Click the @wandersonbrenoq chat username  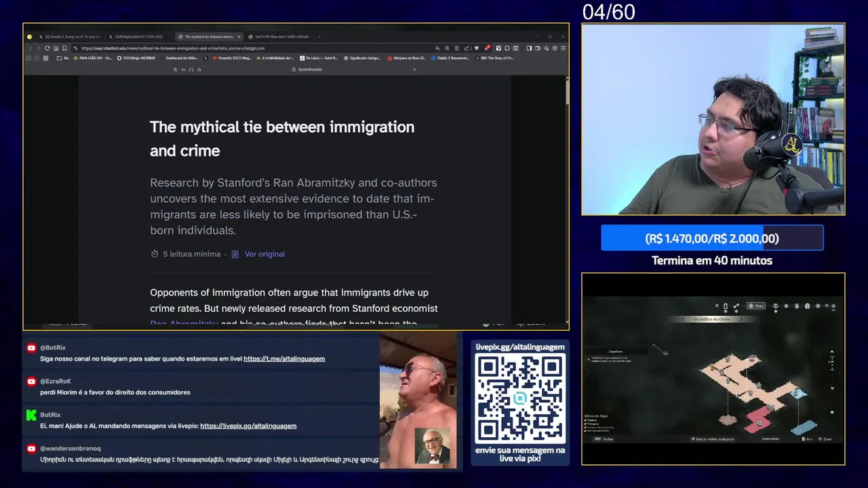tap(71, 448)
